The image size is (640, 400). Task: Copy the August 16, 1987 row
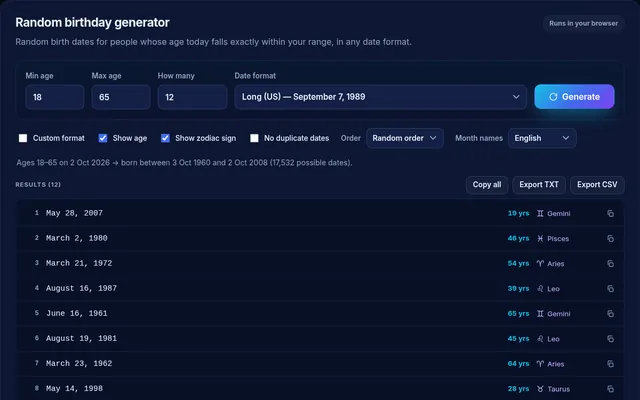click(610, 289)
